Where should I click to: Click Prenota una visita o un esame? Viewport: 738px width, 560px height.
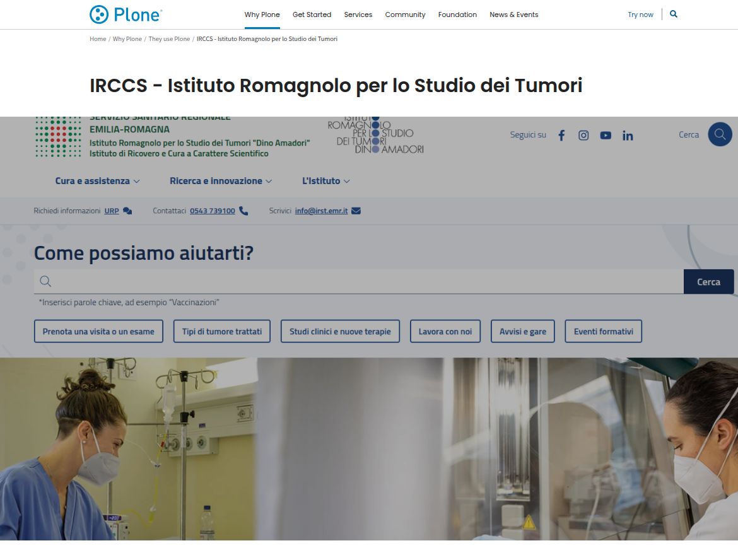pyautogui.click(x=98, y=331)
